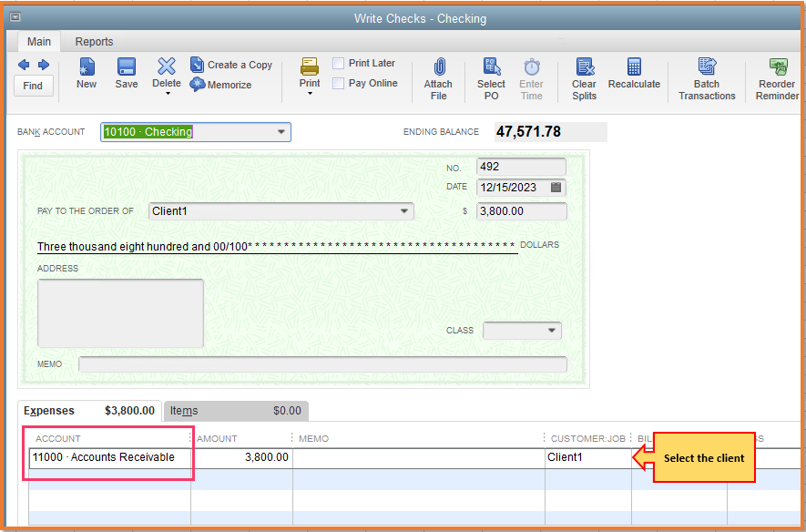Screen dimensions: 806x532
Task: Open the window control menu icon
Action: pyautogui.click(x=15, y=17)
